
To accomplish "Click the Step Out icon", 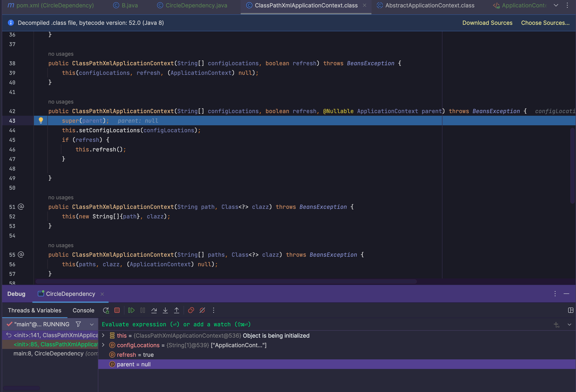I will (176, 310).
